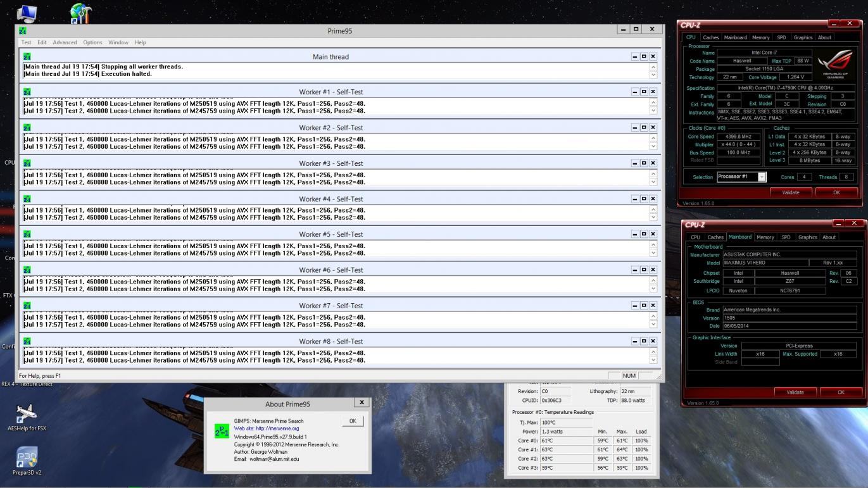Open the Window menu in Prime95
This screenshot has height=488, width=868.
coord(118,42)
